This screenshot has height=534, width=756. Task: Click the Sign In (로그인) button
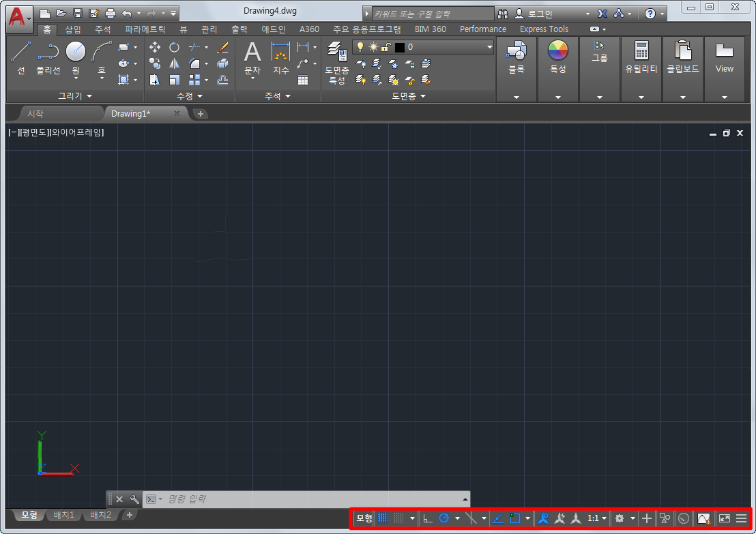(x=534, y=14)
